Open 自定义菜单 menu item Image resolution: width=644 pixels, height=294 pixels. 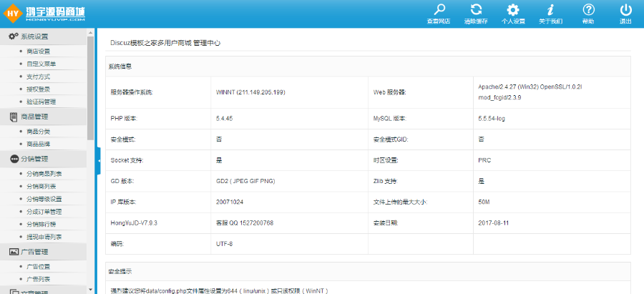(41, 64)
